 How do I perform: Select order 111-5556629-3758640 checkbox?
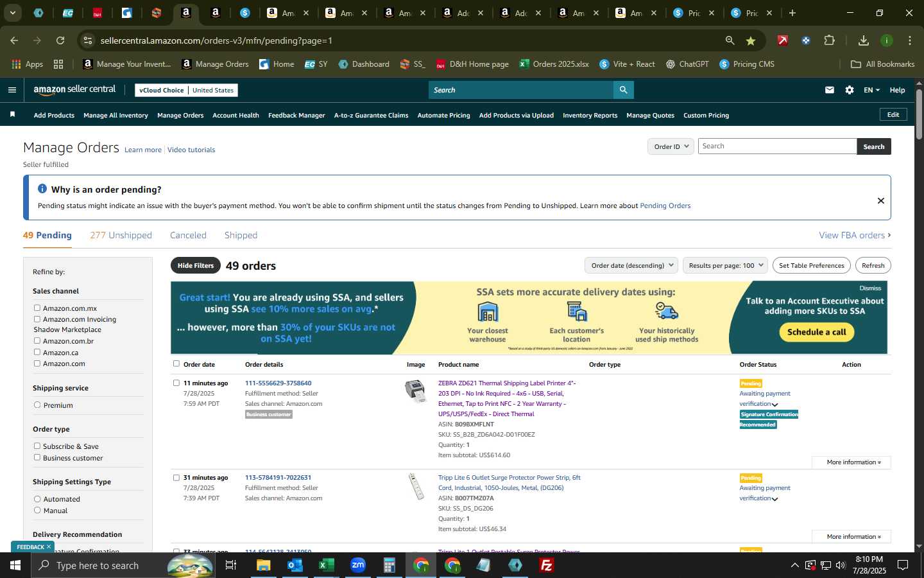(176, 383)
